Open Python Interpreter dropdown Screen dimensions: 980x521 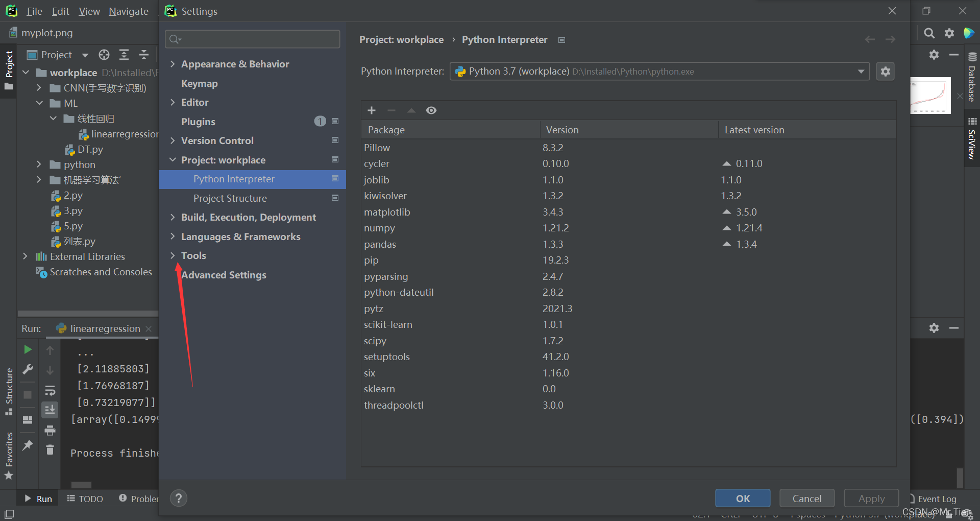(x=659, y=72)
